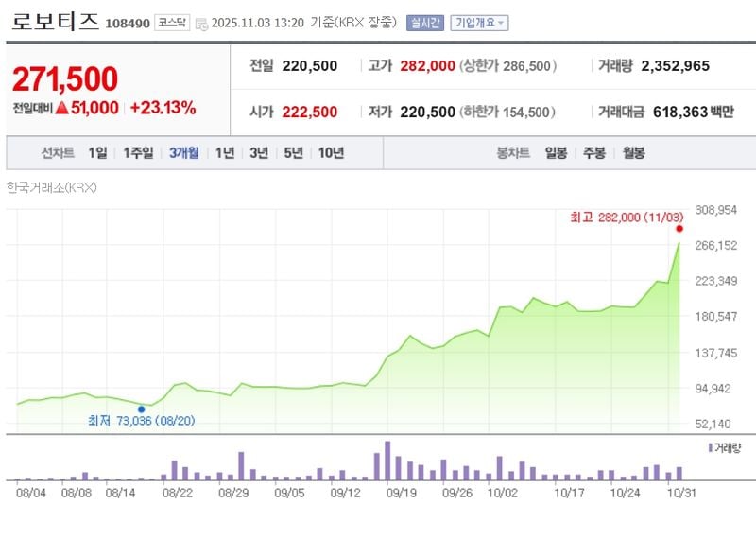Switch to the 1주일 chart period
Viewport: 756px width, 557px height.
click(139, 153)
